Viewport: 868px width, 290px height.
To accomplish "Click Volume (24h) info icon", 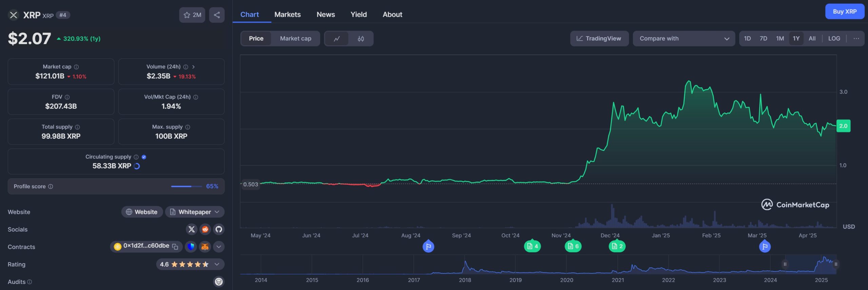I will (185, 67).
